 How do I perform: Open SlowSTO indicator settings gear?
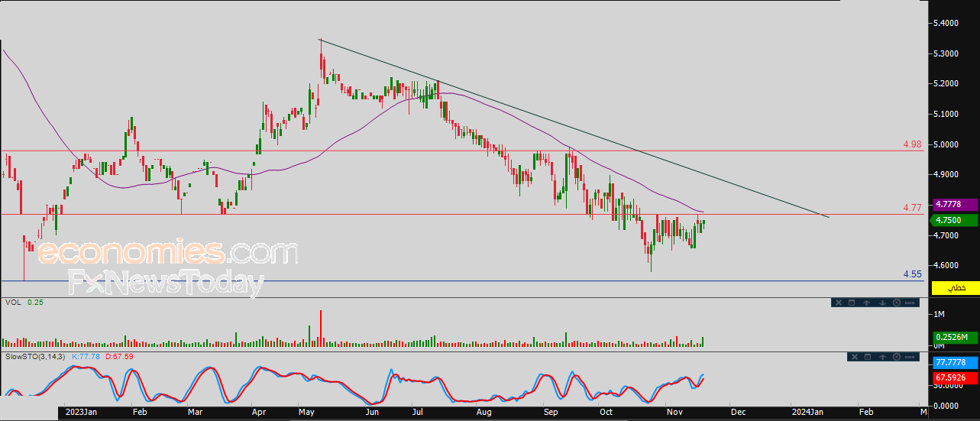coord(895,357)
